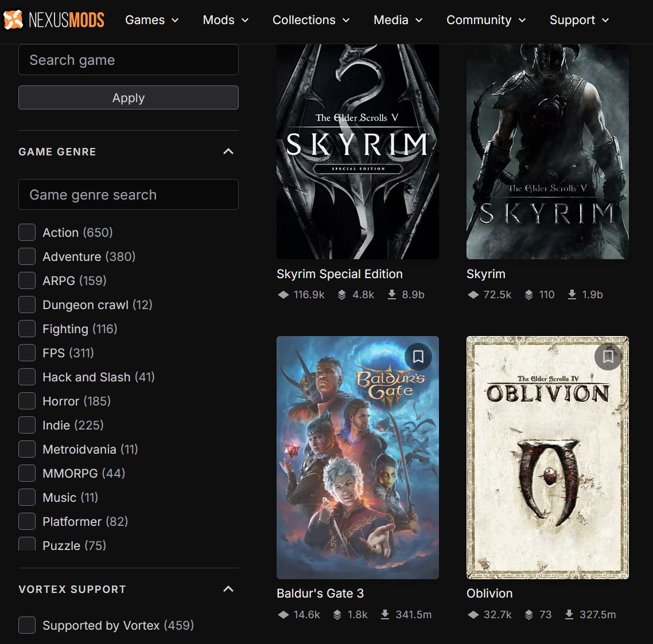Click downloads icon beside 1.9b for Skyrim

pyautogui.click(x=572, y=295)
